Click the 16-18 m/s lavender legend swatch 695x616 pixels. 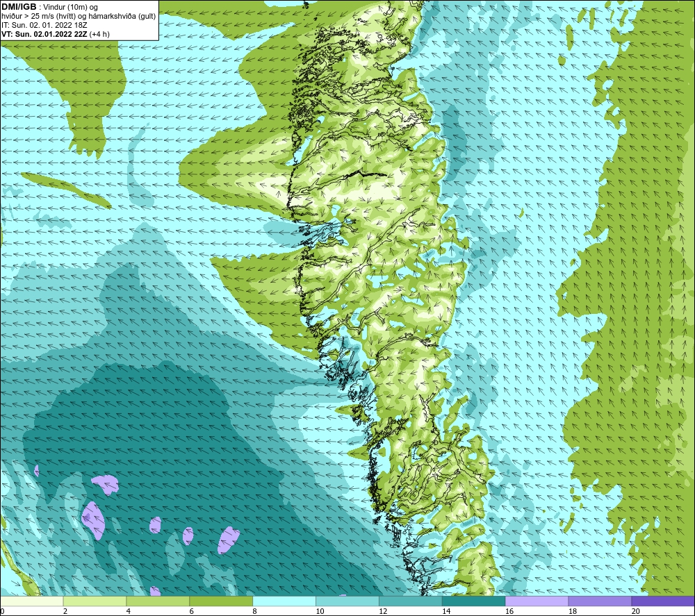[537, 601]
